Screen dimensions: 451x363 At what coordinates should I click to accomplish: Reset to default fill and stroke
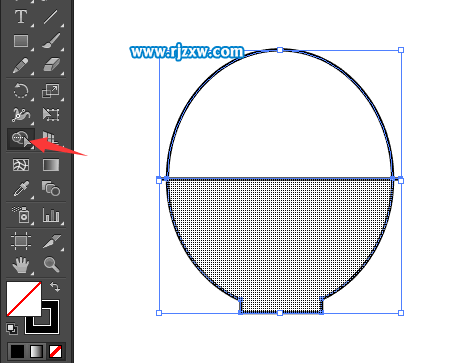(12, 329)
